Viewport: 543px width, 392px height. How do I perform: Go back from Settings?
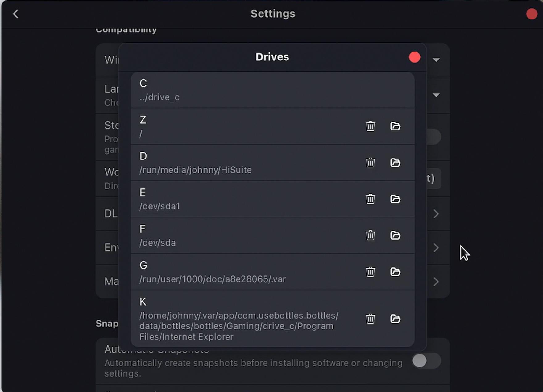15,14
